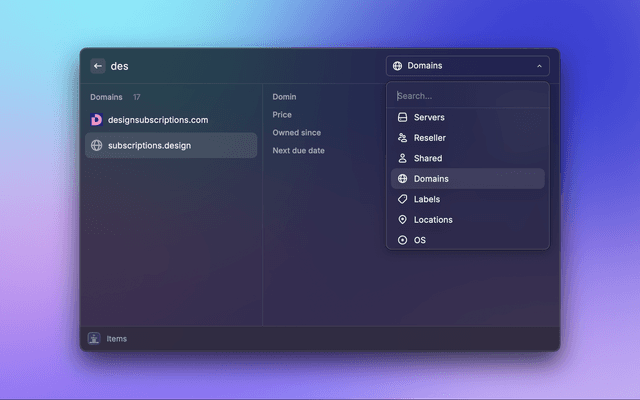Click the Domains combo box label
640x400 pixels.
pyautogui.click(x=425, y=66)
